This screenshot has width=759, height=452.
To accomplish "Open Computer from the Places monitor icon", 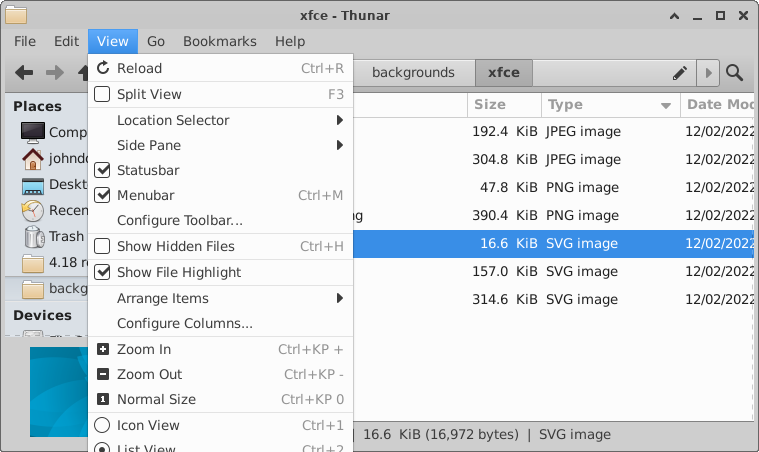I will (x=32, y=132).
